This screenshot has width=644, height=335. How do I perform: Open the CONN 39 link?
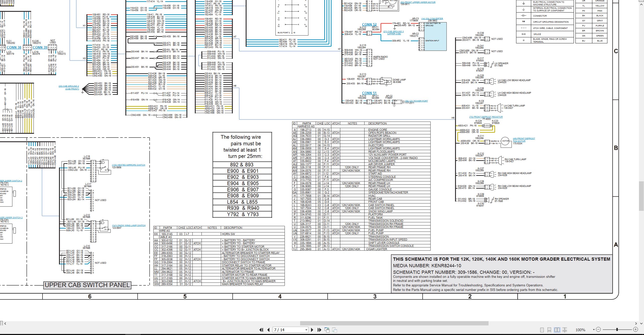(40, 47)
